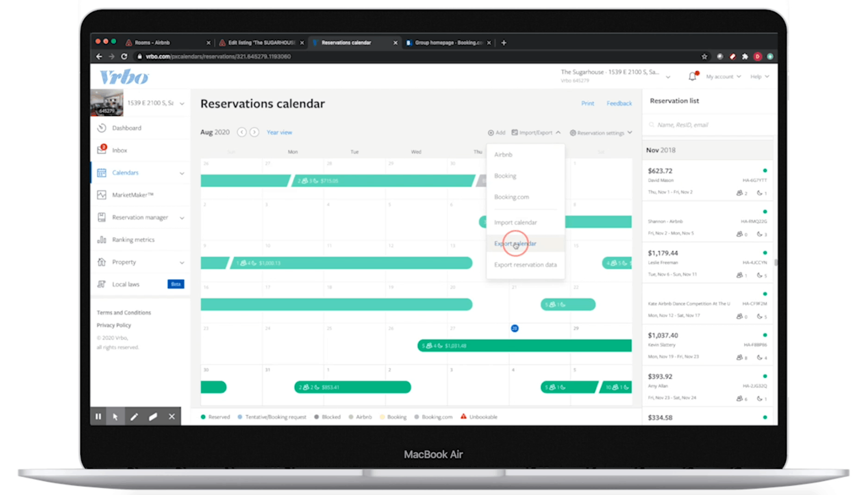868x495 pixels.
Task: Select the pen annotation tool
Action: point(134,416)
